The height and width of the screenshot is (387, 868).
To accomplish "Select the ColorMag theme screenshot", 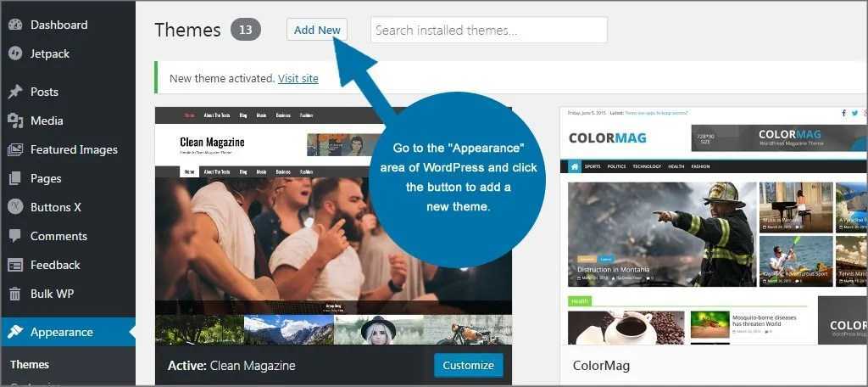I will point(714,226).
